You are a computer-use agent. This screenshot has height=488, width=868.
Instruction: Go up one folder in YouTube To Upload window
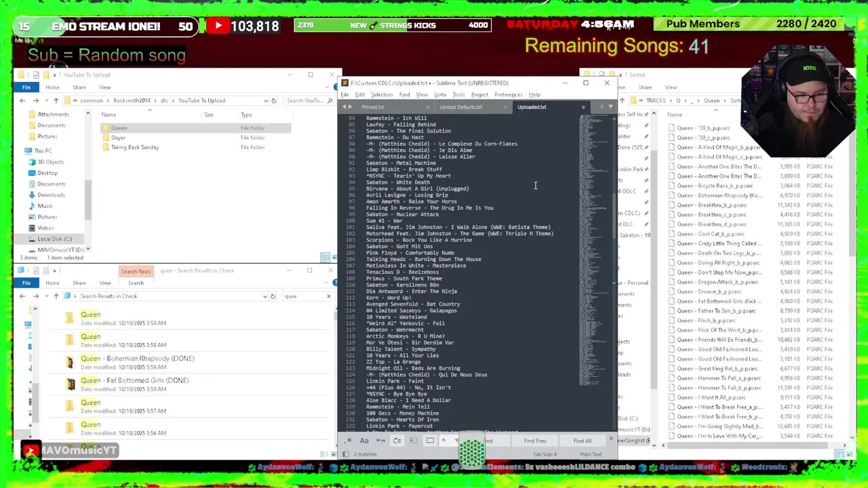click(x=56, y=100)
